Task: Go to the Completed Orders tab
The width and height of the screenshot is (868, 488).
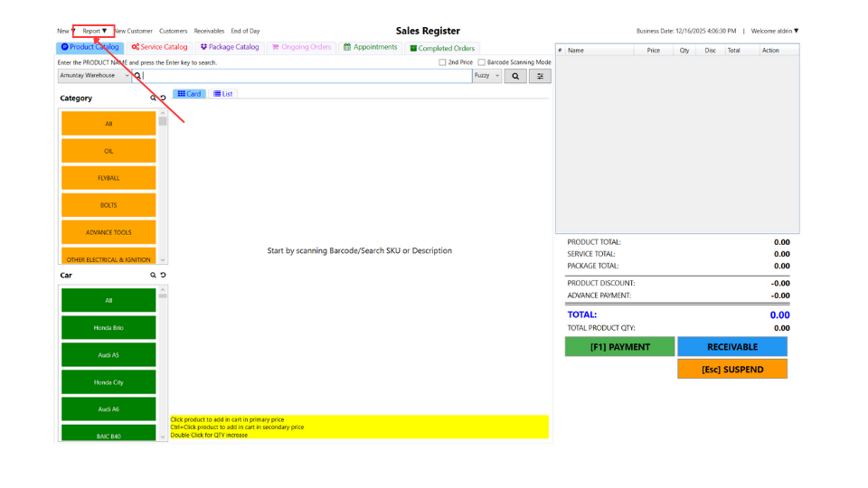Action: tap(441, 48)
